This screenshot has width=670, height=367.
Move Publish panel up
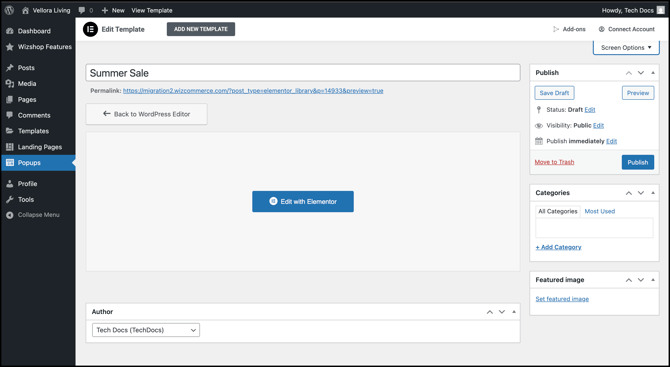(x=629, y=73)
